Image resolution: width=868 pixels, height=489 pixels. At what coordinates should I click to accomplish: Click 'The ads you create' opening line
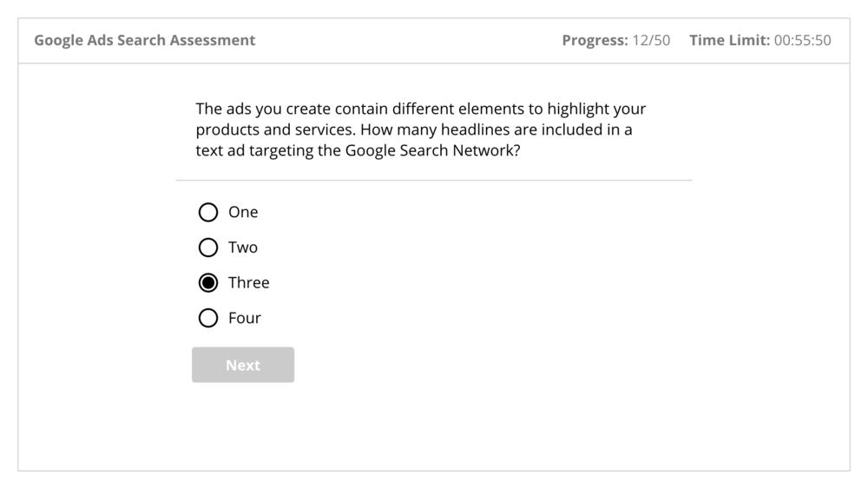(258, 109)
